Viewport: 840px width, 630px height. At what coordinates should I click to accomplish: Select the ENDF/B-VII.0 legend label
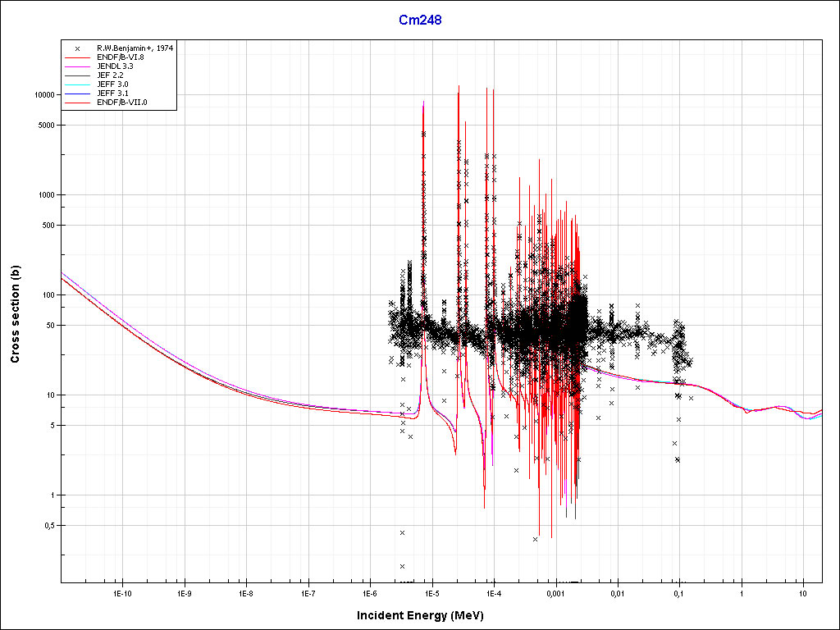[x=121, y=103]
